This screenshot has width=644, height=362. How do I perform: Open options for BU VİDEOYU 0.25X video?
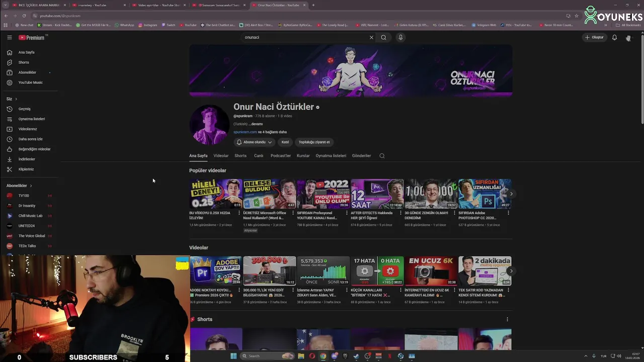coord(239,213)
